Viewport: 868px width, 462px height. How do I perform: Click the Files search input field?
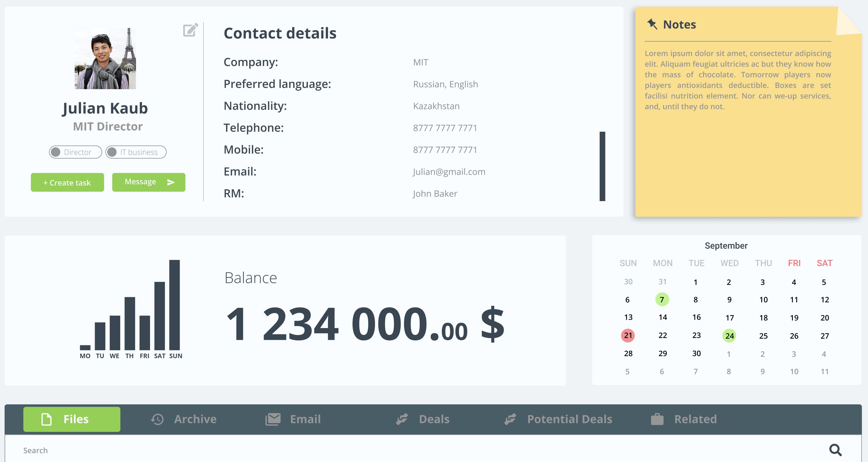(x=404, y=450)
